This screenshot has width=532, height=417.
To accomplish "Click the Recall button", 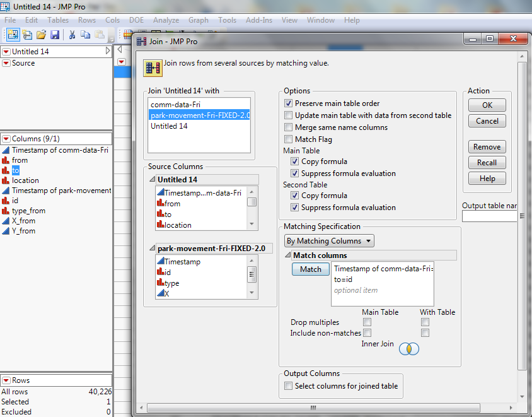I will click(487, 163).
